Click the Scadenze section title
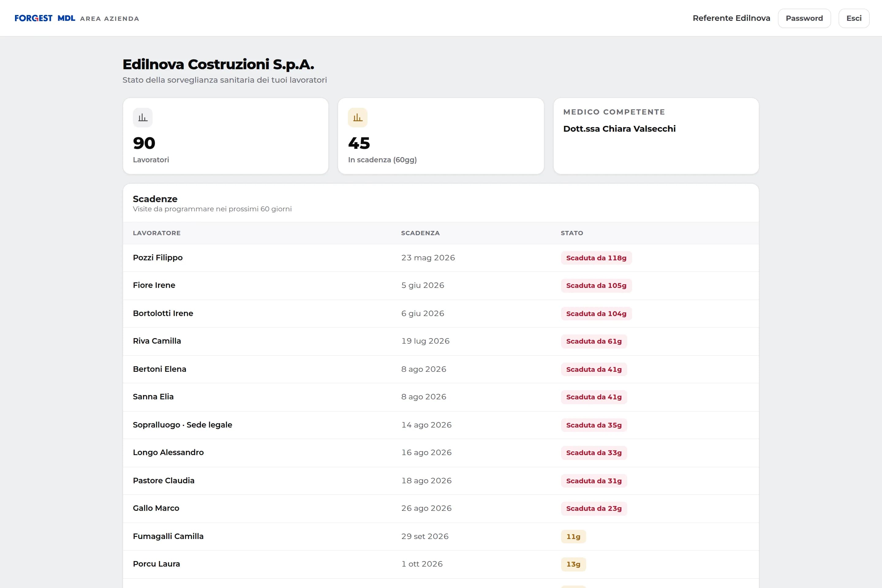 coord(155,199)
